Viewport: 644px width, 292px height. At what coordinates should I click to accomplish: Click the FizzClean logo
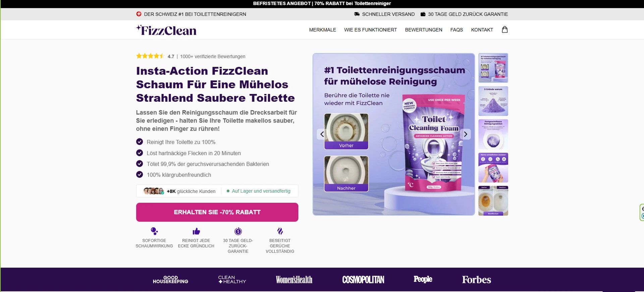pos(166,30)
